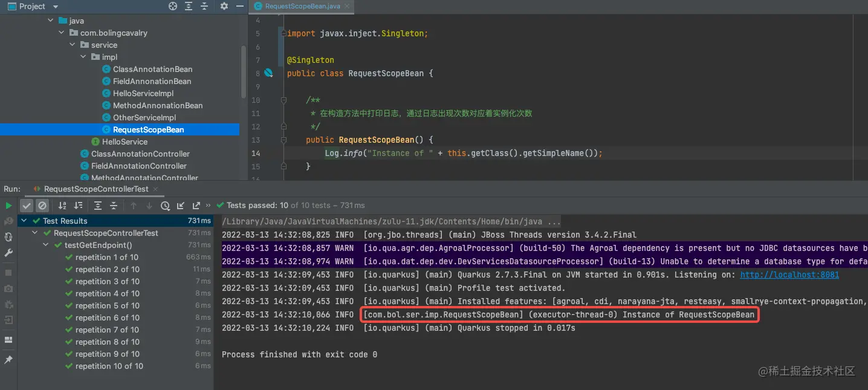Pin the Run tab with pin icon
Image resolution: width=868 pixels, height=390 pixels.
(8, 360)
